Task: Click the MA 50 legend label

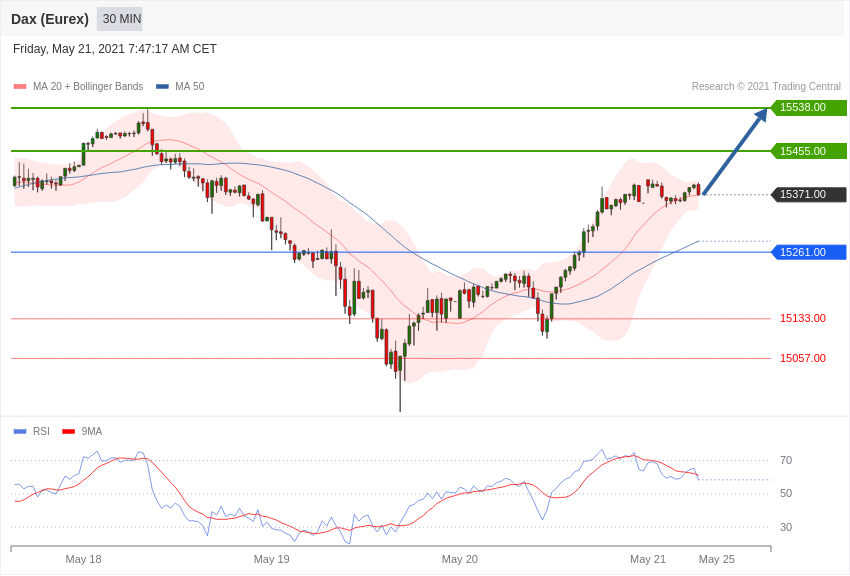Action: [x=190, y=86]
